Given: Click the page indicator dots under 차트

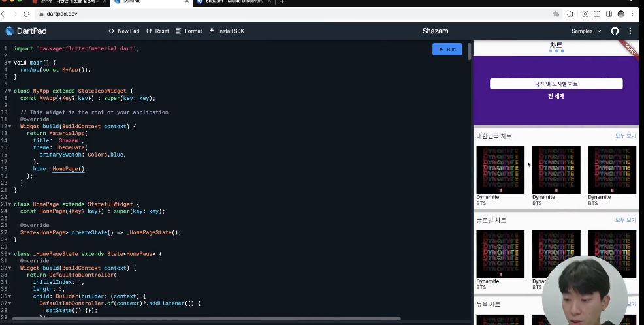Looking at the screenshot, I should (x=556, y=51).
